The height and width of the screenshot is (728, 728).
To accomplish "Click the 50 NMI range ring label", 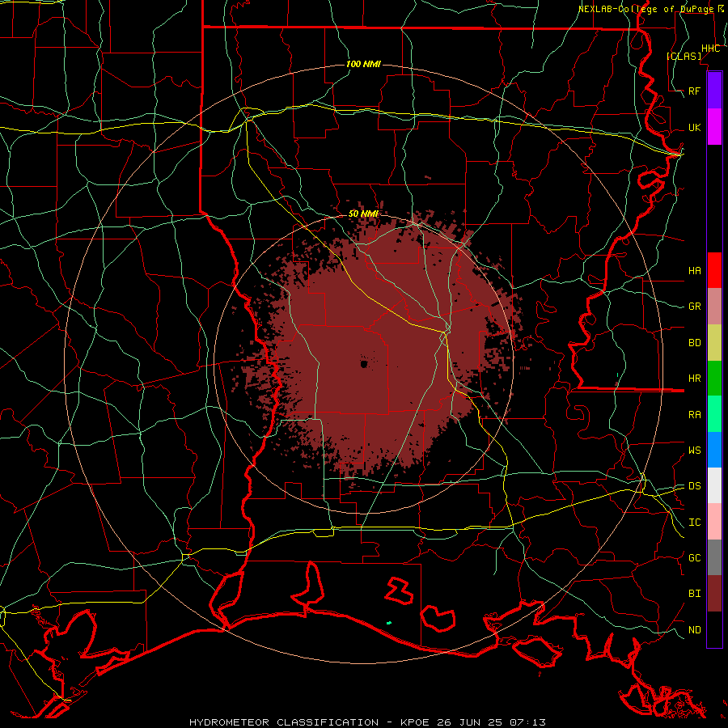I will coord(363,214).
